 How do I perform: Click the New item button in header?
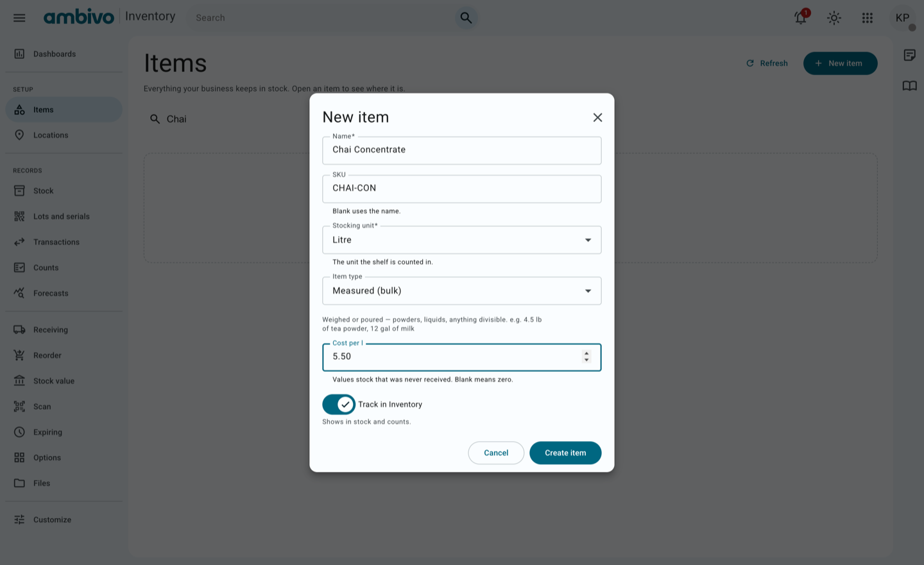coord(840,63)
